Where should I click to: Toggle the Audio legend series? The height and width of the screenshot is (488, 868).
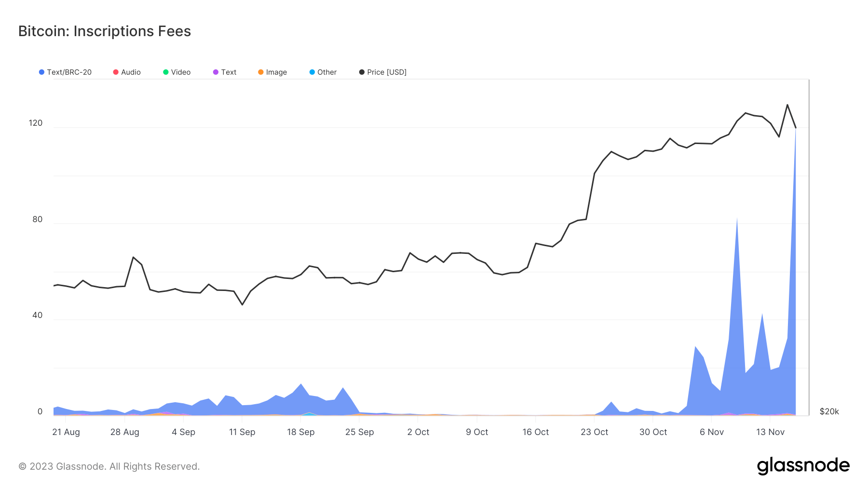pyautogui.click(x=127, y=72)
